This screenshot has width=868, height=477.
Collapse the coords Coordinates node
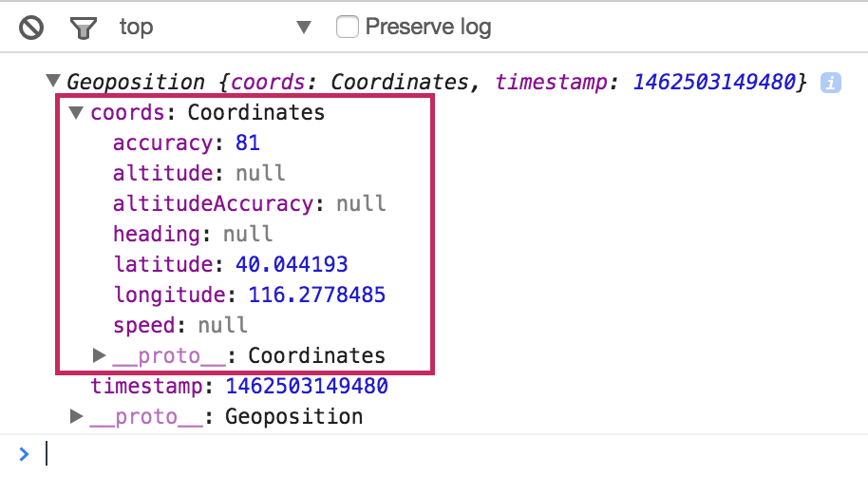77,113
